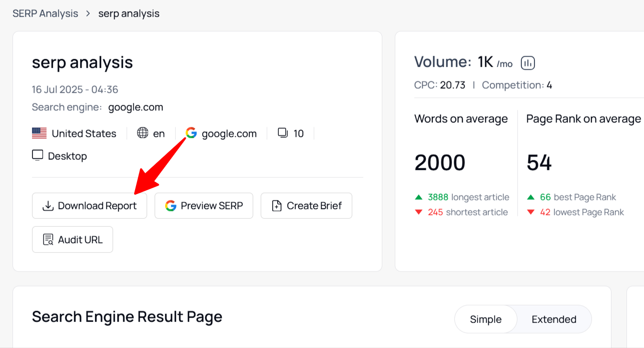The height and width of the screenshot is (348, 644).
Task: Click the Search Engine Result Page heading
Action: click(x=127, y=317)
